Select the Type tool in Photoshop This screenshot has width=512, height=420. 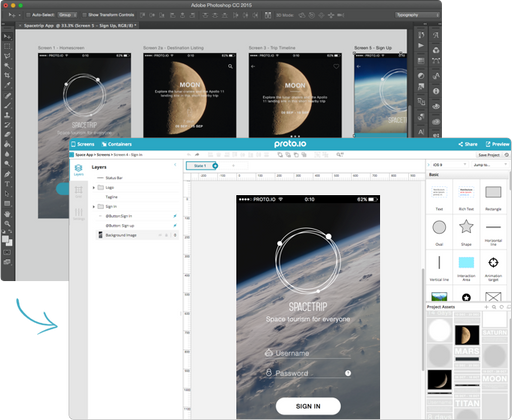7,184
